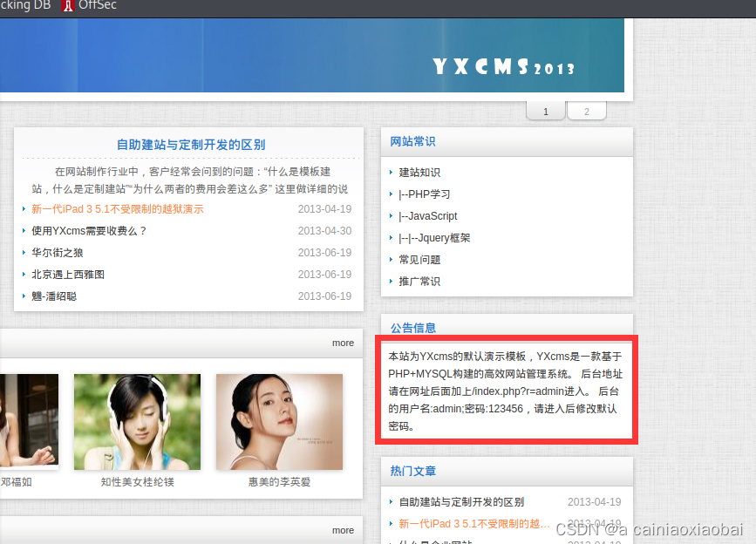756x544 pixels.
Task: Open 使用YXcms需要收费么？ article
Action: [x=89, y=231]
